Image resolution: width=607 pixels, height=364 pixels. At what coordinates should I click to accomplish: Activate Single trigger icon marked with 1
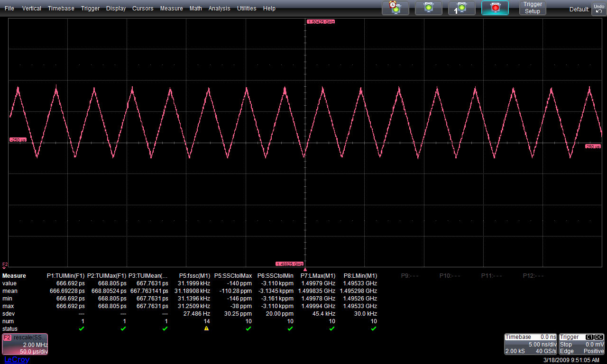[461, 8]
